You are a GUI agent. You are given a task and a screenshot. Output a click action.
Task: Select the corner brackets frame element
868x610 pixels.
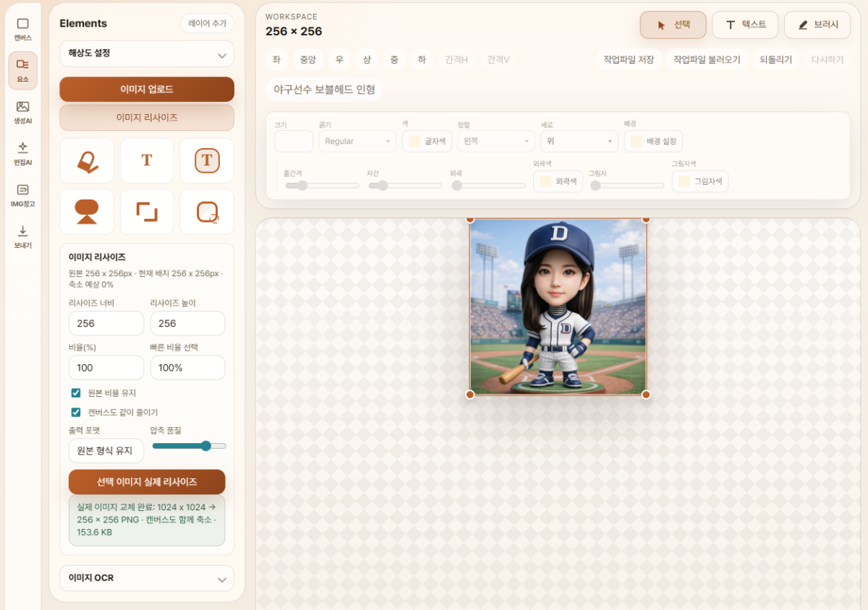click(147, 212)
